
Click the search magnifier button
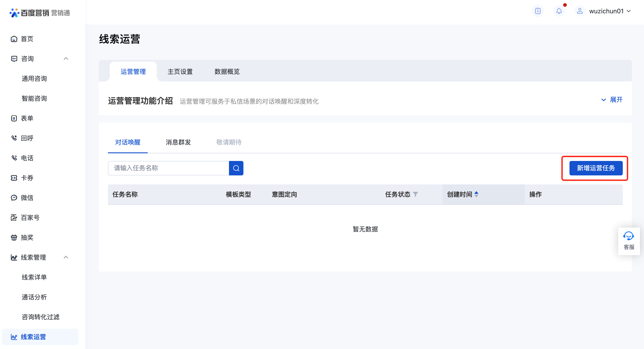coord(236,168)
